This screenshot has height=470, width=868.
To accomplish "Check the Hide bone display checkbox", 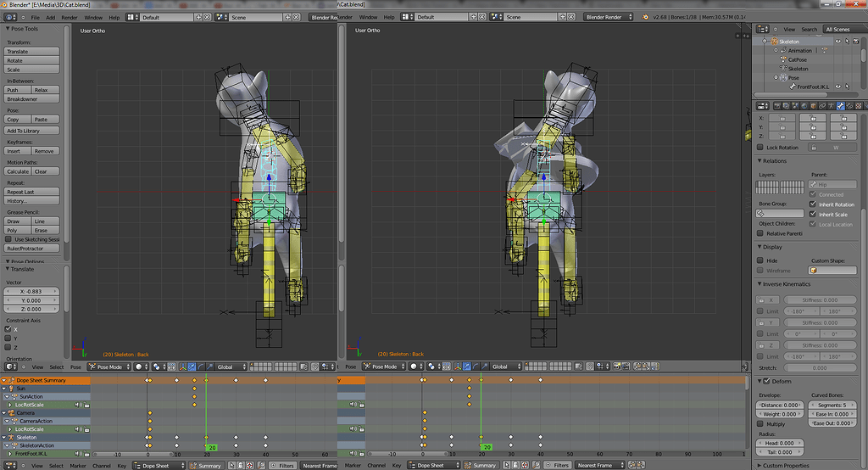I will (760, 260).
